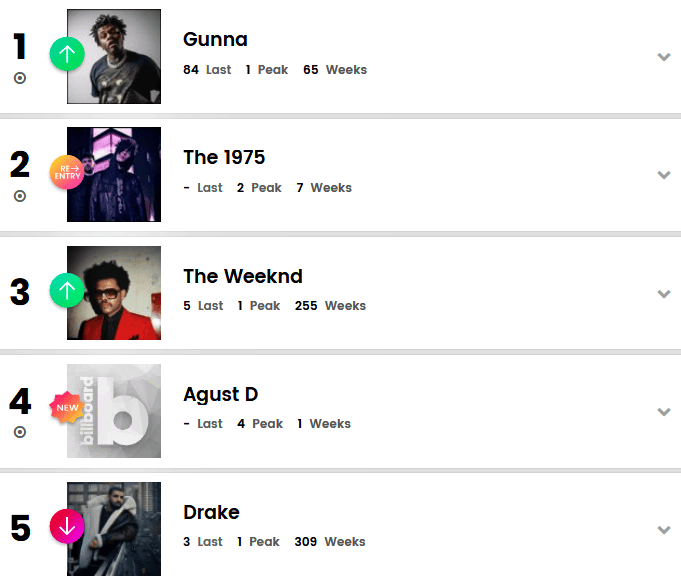
Task: Expand The Weeknd row details chevron
Action: (663, 294)
